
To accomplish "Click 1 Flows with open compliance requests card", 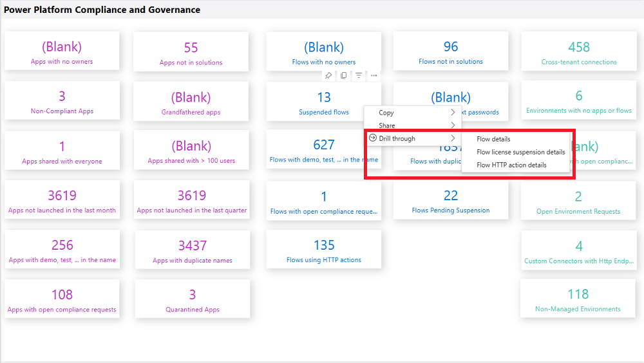I will [324, 201].
